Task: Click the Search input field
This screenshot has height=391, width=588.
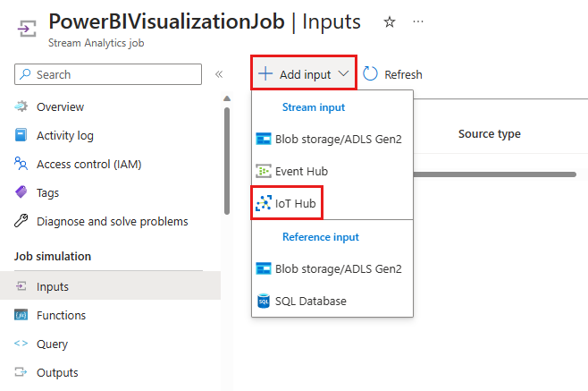Action: click(108, 74)
